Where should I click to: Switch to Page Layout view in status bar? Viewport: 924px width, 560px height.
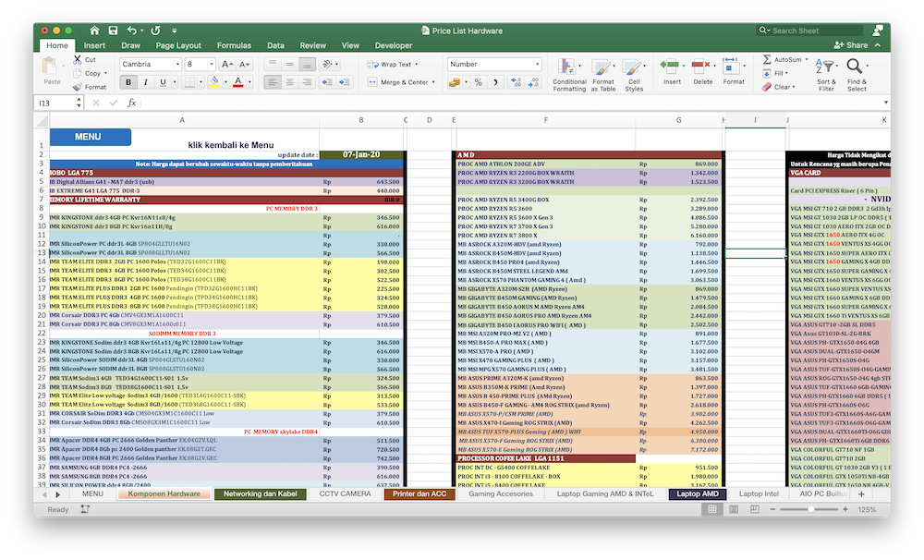(733, 509)
